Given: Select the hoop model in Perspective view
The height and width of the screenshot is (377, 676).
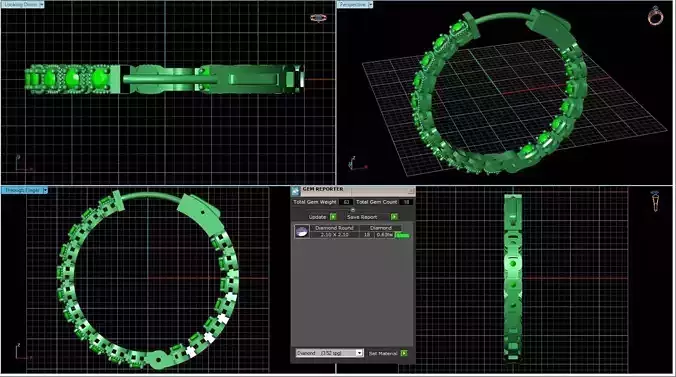Looking at the screenshot, I should click(499, 91).
